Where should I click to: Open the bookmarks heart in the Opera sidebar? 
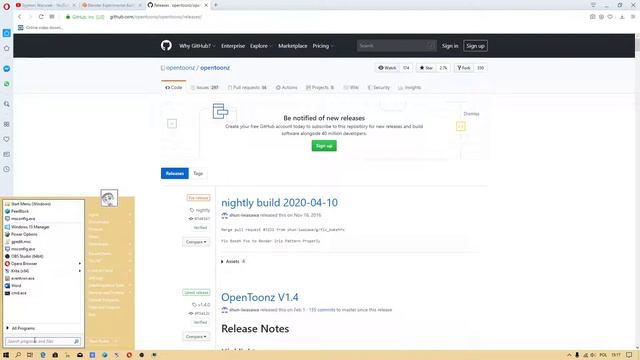click(7, 139)
